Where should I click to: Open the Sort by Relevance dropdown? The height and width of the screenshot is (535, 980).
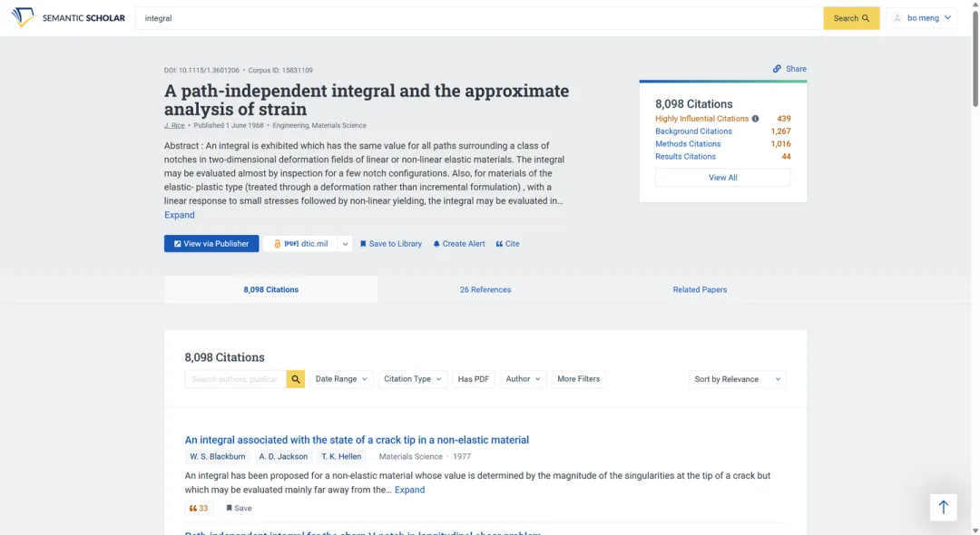[x=737, y=378]
